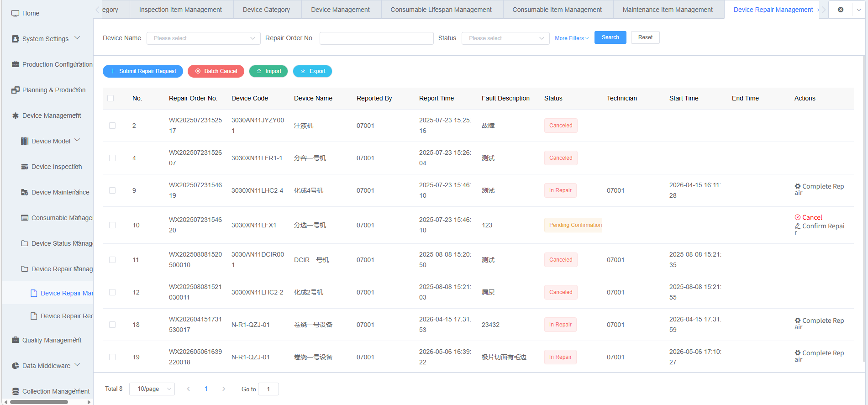Click the Production Configuration briefcase icon
Screen dimensions: 868x405
[16, 64]
